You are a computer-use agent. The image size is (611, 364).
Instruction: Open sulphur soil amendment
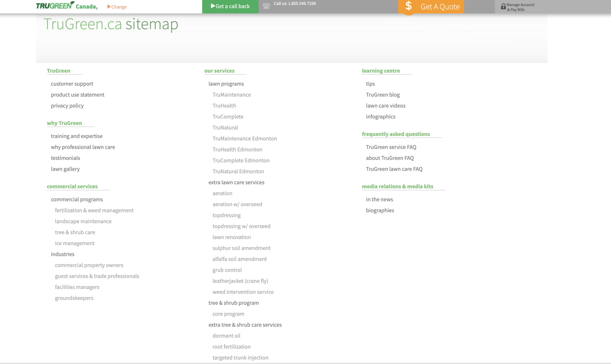[241, 248]
